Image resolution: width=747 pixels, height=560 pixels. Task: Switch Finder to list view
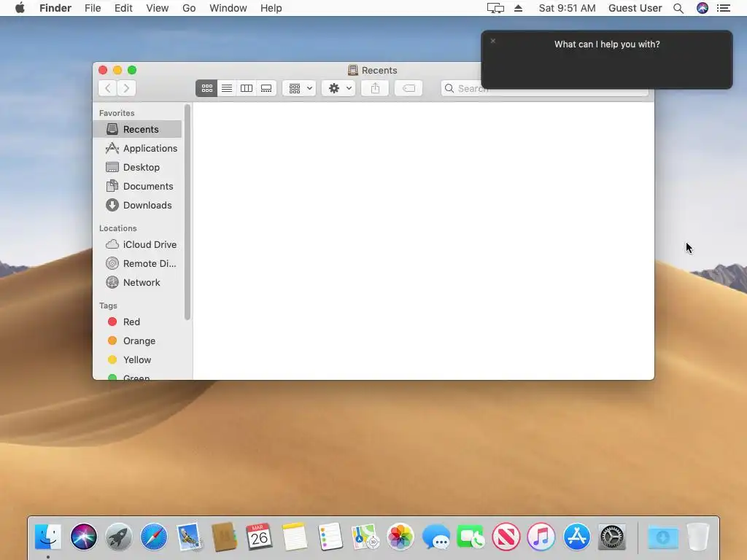tap(227, 88)
